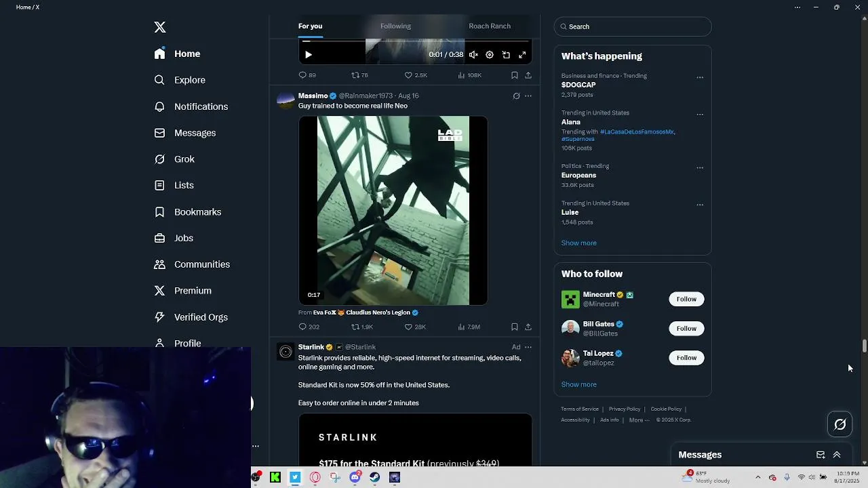868x488 pixels.
Task: Bookmark Massimo's post
Action: tap(515, 327)
